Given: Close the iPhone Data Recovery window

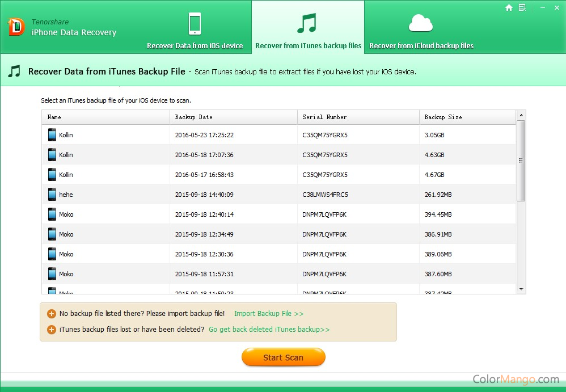Looking at the screenshot, I should pyautogui.click(x=556, y=7).
